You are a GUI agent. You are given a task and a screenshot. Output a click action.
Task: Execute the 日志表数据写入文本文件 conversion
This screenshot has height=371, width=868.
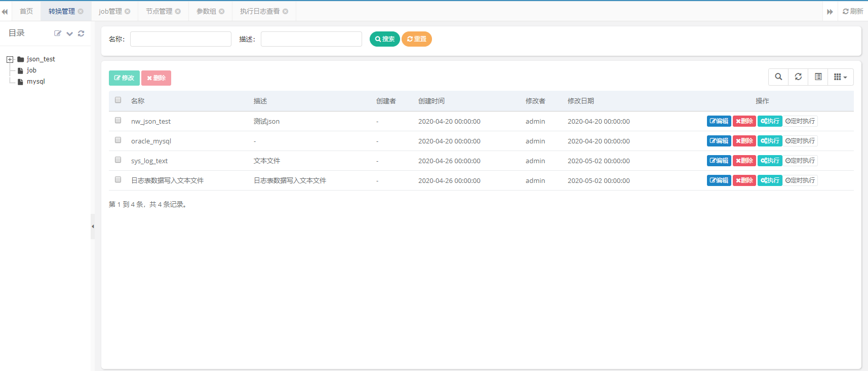click(x=770, y=180)
